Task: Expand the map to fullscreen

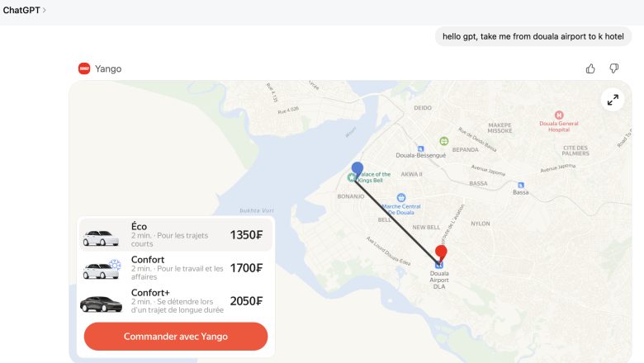Action: (x=613, y=100)
